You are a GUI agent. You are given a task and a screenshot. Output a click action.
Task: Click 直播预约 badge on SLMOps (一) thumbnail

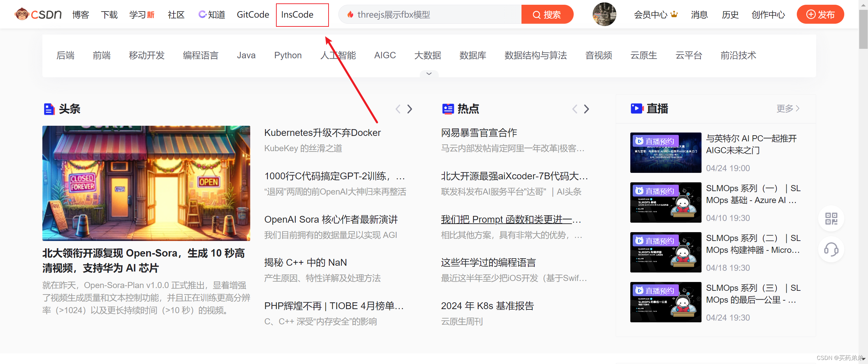[x=655, y=191]
